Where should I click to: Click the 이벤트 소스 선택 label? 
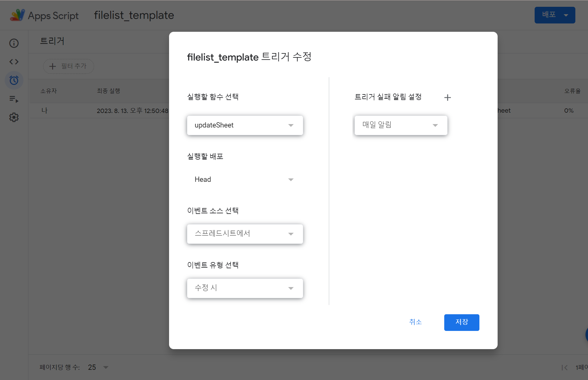(213, 211)
